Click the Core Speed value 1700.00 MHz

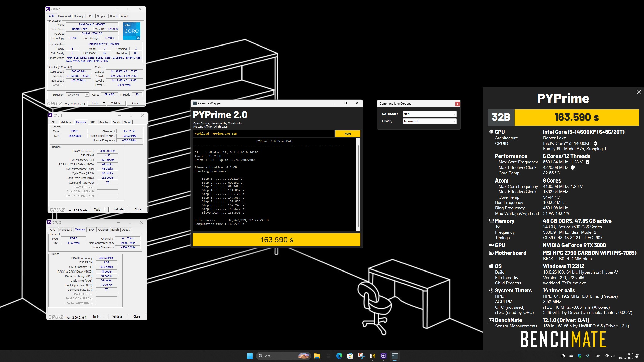click(x=78, y=72)
